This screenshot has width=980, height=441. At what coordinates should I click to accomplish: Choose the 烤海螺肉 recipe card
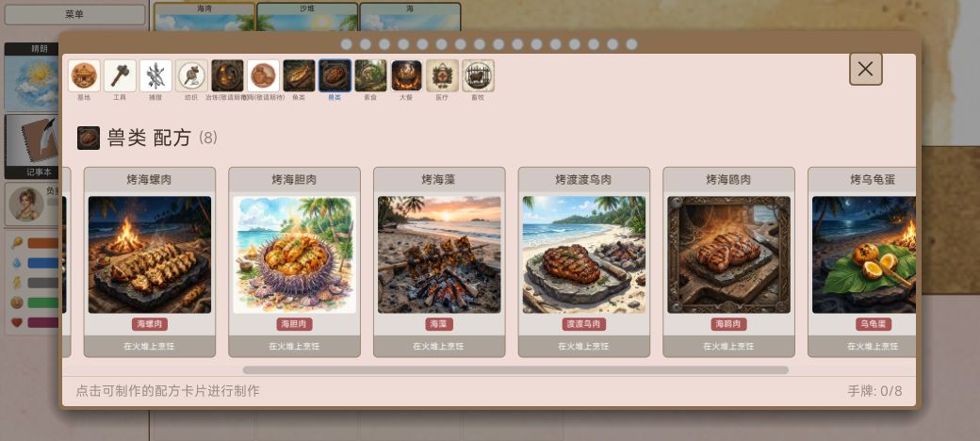(150, 262)
